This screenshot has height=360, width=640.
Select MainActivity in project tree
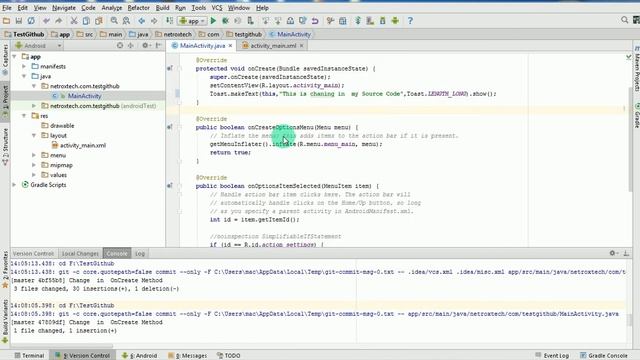[x=84, y=96]
